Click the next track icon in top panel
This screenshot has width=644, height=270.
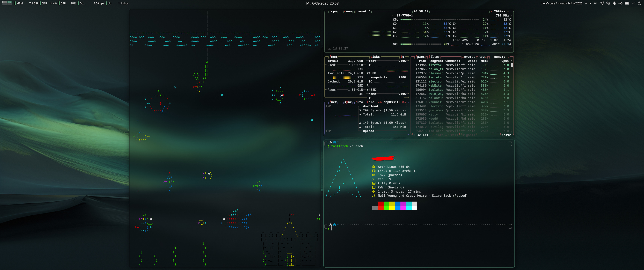(595, 3)
